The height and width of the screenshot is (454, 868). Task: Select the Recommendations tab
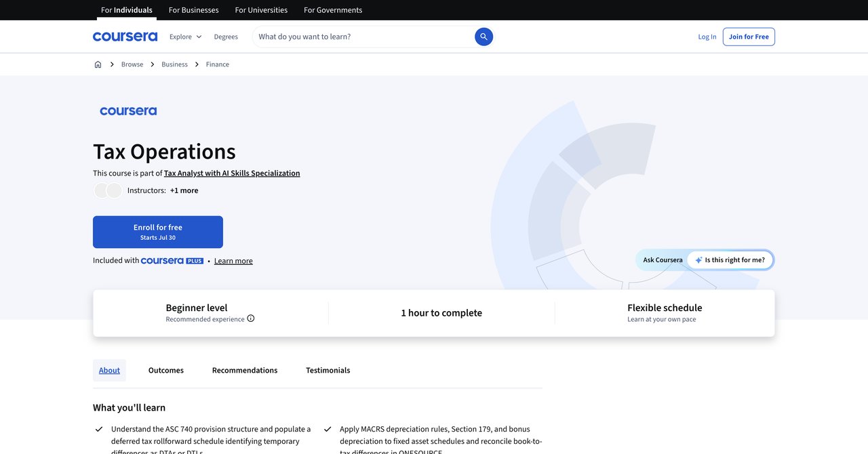[245, 370]
